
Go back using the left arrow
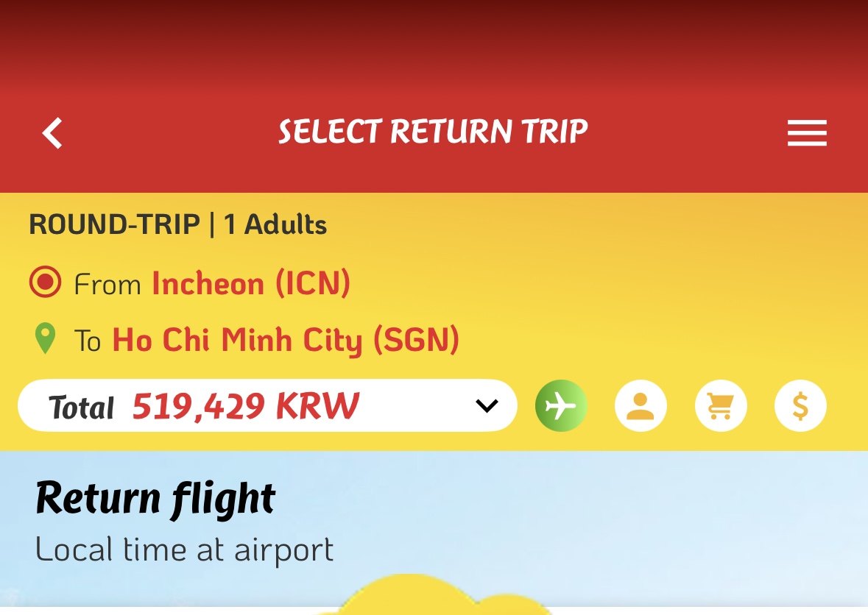52,134
